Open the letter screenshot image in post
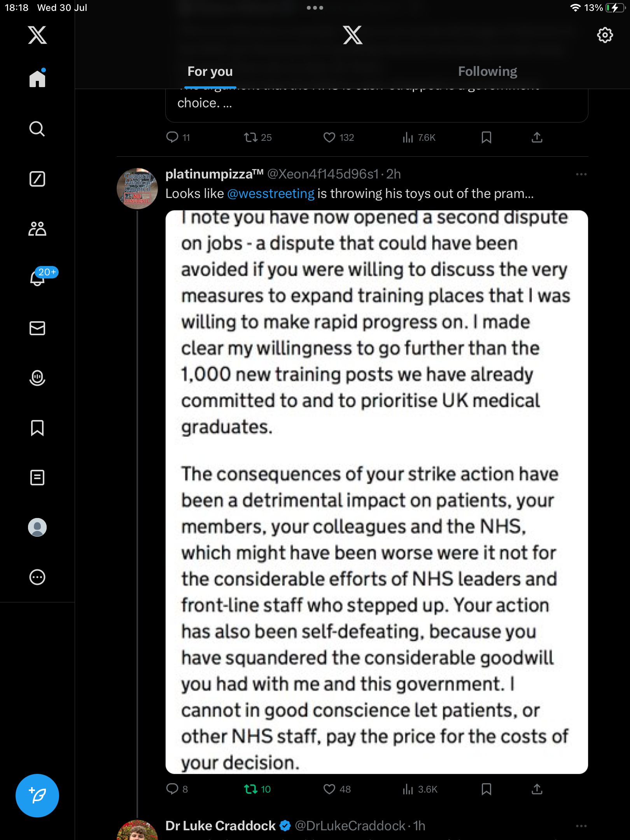The height and width of the screenshot is (840, 630). point(376,492)
